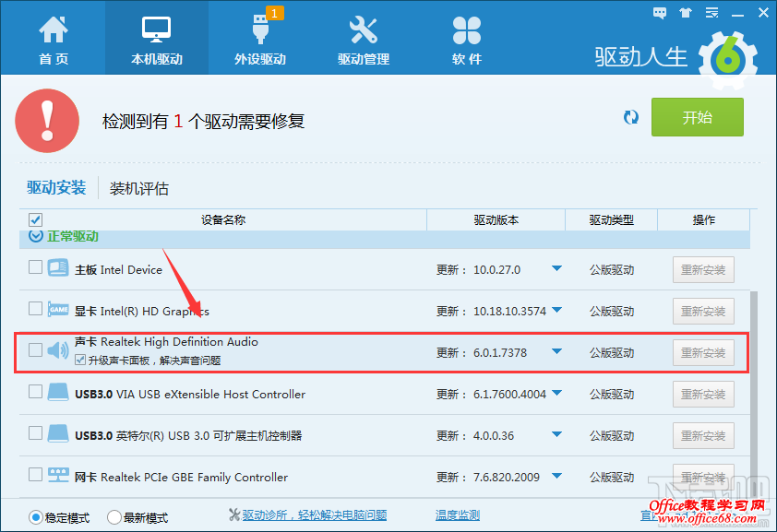Click the refresh rescan arrows icon
Image resolution: width=777 pixels, height=532 pixels.
pos(631,117)
